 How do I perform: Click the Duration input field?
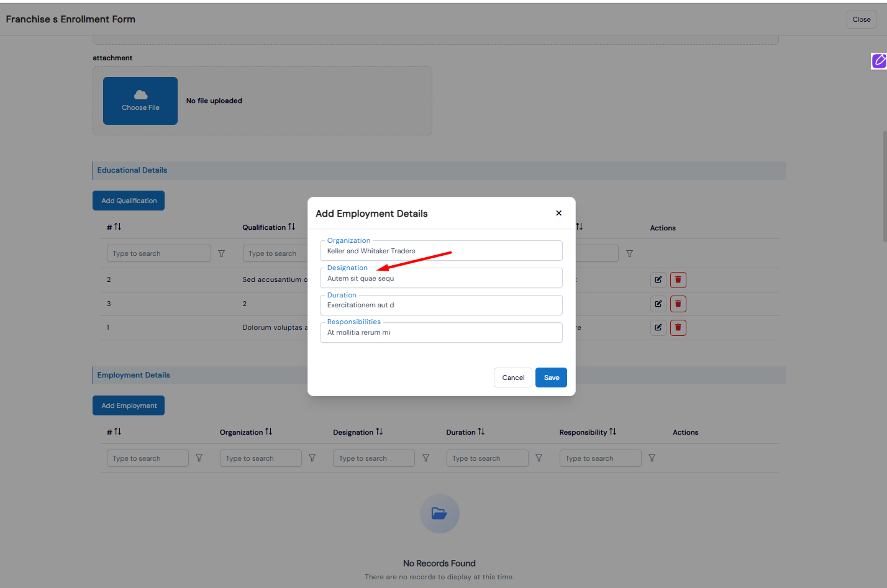click(441, 305)
